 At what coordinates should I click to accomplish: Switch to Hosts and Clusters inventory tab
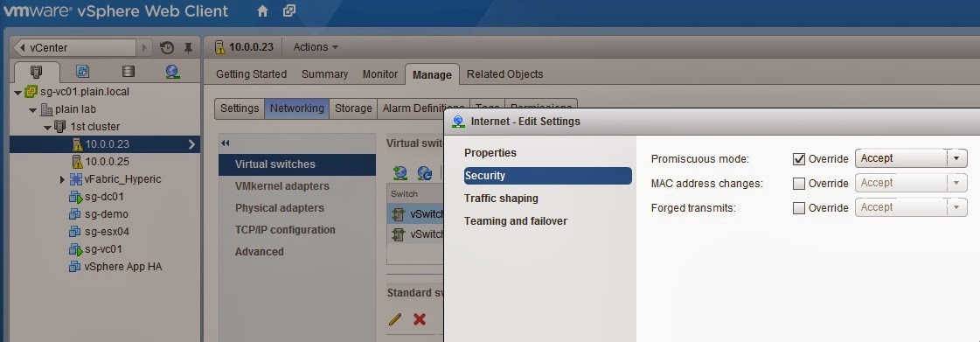pos(36,71)
